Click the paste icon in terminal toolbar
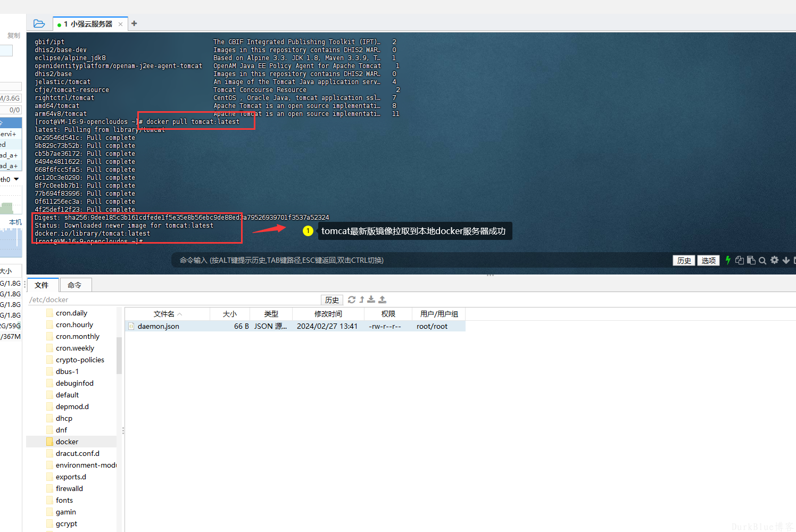Image resolution: width=796 pixels, height=532 pixels. coord(751,260)
